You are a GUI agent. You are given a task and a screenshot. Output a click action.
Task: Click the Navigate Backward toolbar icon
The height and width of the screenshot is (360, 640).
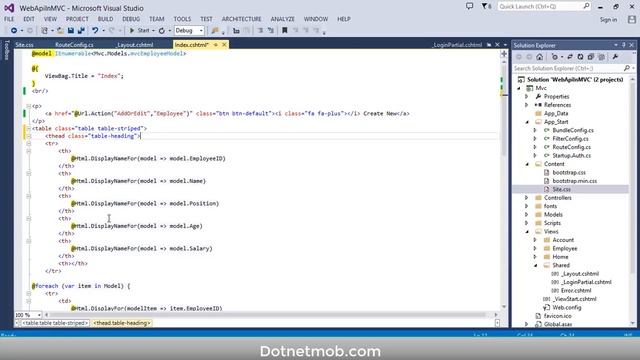[13, 31]
